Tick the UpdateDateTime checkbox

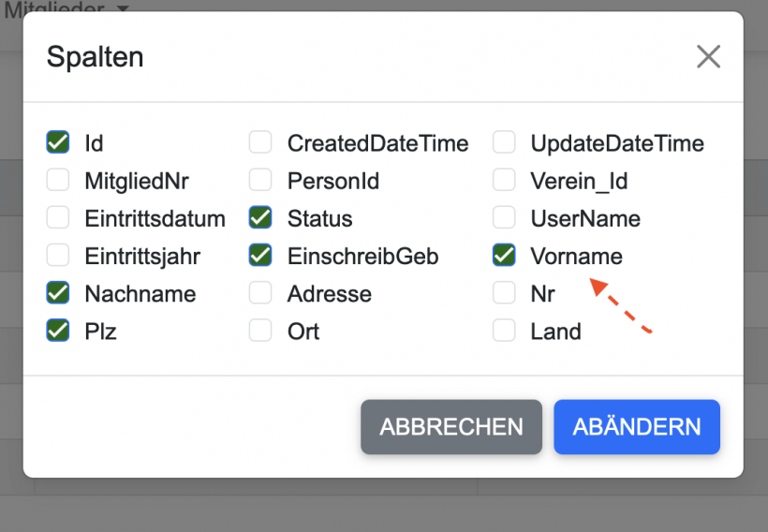click(x=504, y=142)
